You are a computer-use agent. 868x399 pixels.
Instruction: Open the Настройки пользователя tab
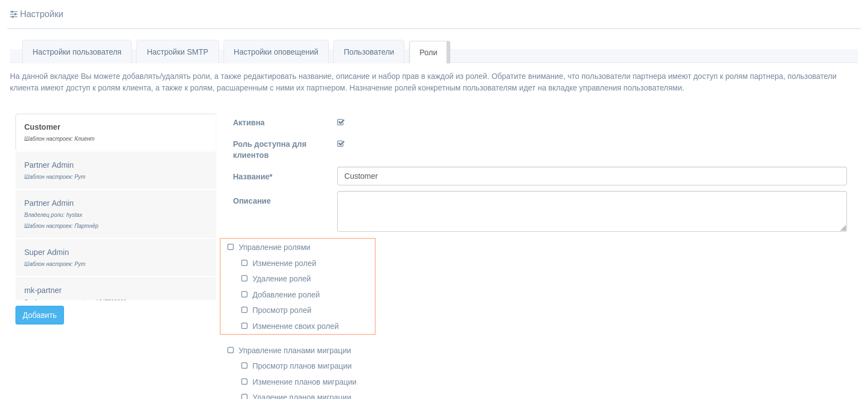pos(77,52)
